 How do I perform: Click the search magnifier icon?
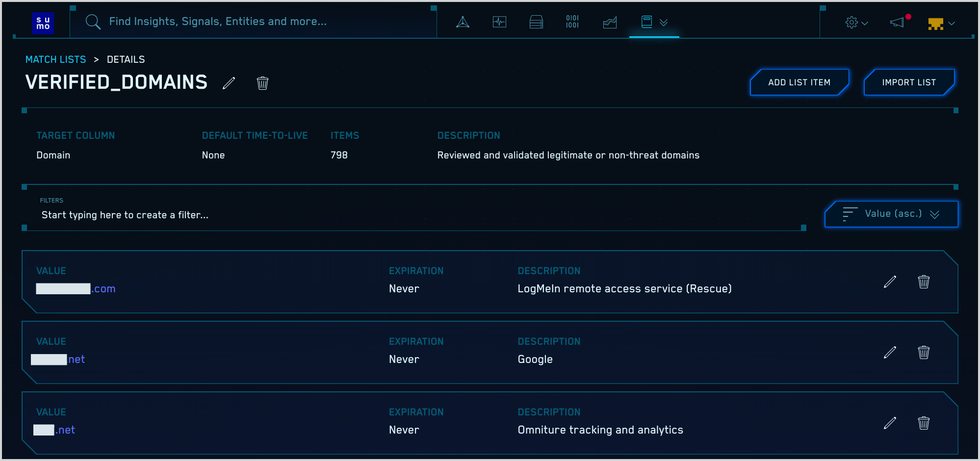93,22
